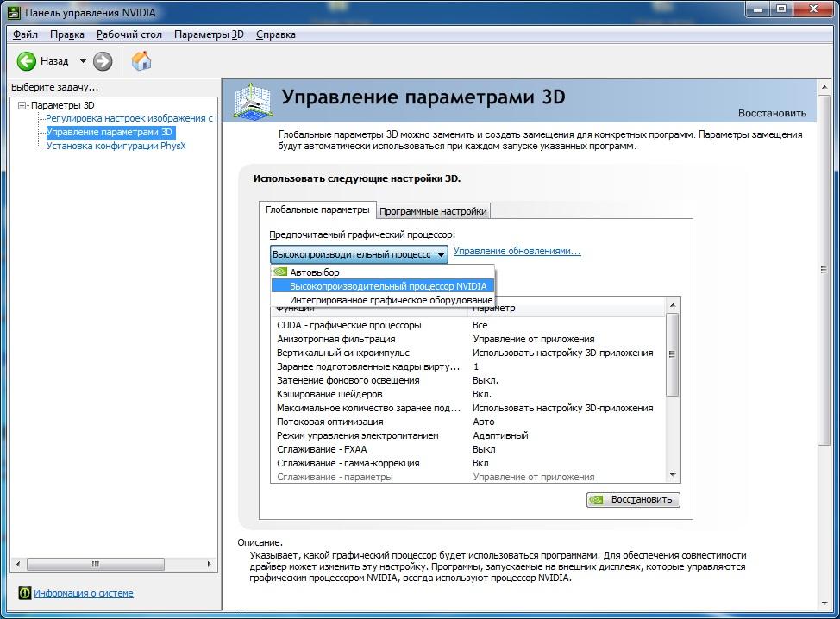Click the task tree horizontal scrollbar thumb
840x619 pixels.
point(96,564)
